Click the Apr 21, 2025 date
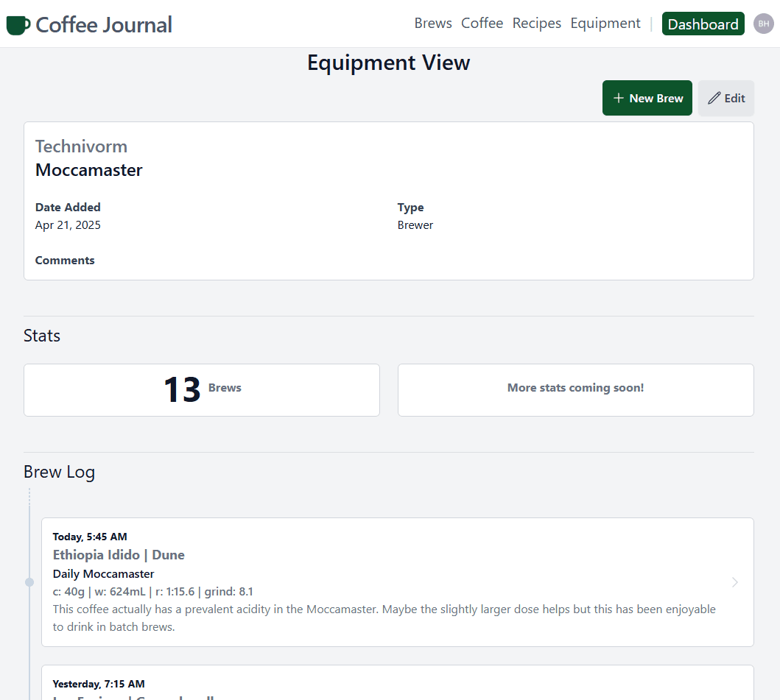Viewport: 780px width, 700px height. (x=68, y=225)
